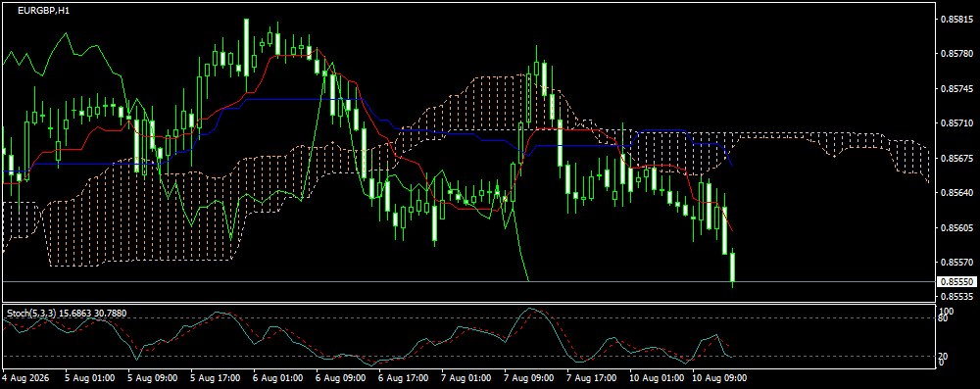Viewport: 980px width, 389px height.
Task: Click the 0.85780 price axis label
Action: [957, 55]
